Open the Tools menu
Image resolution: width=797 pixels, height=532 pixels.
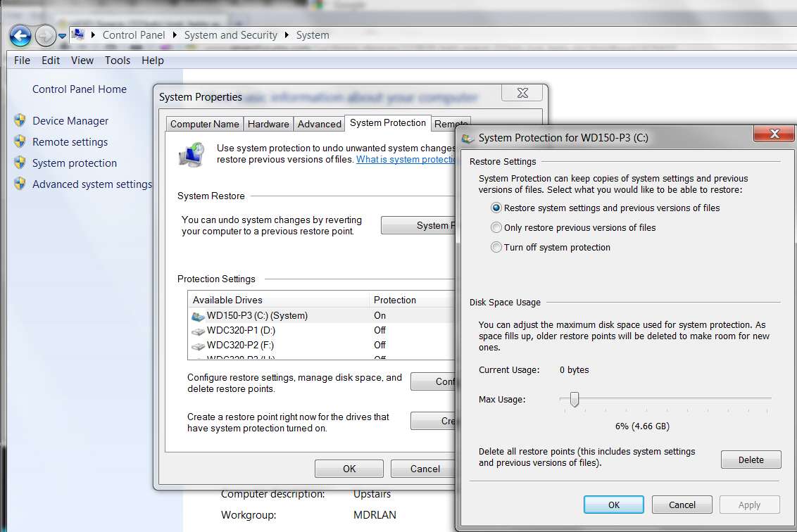click(118, 61)
